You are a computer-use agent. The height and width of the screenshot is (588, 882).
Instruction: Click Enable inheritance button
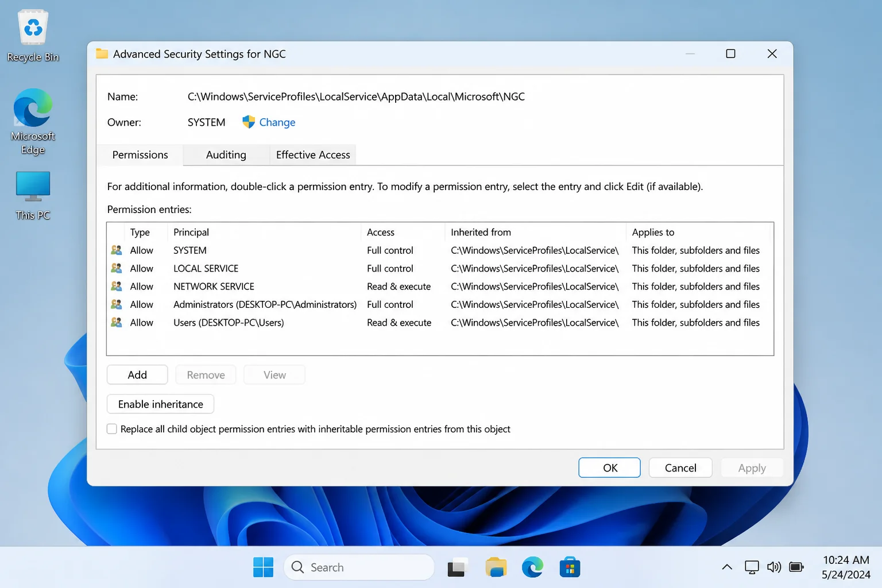pos(160,404)
